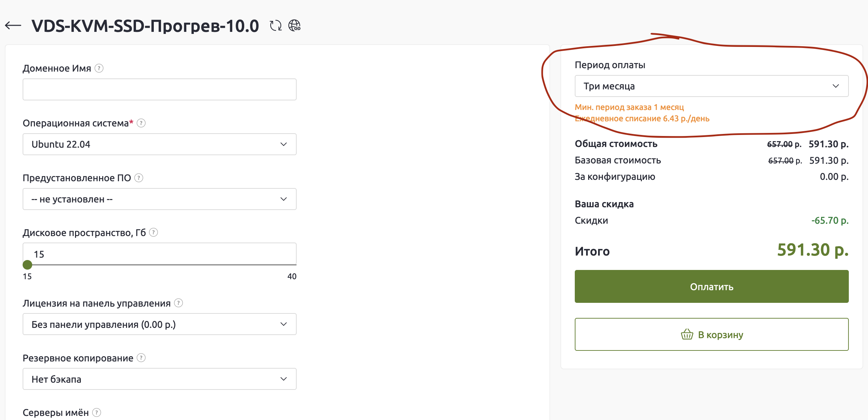Click help icon next to Предустановленное ПО

pos(139,178)
